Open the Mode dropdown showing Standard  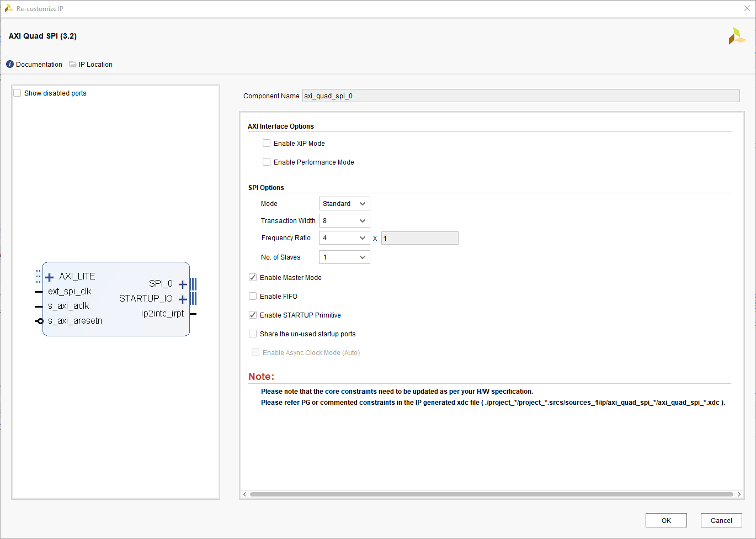[344, 204]
